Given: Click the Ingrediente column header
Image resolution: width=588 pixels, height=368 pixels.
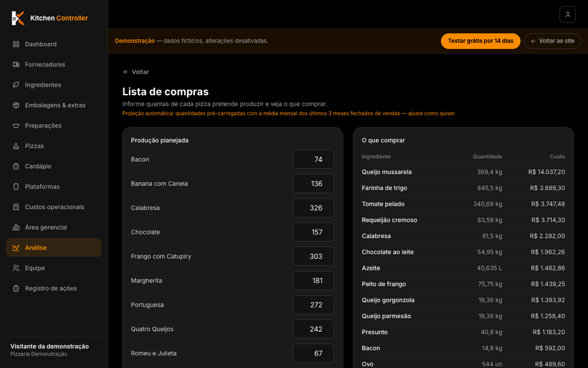Looking at the screenshot, I should (376, 157).
